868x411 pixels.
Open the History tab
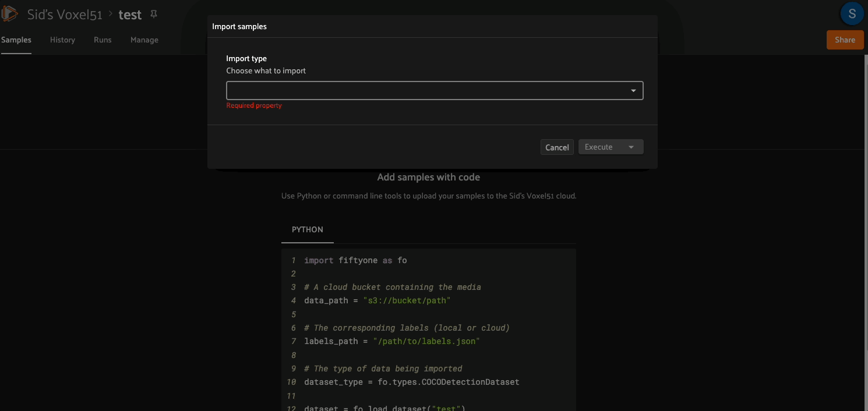click(62, 40)
